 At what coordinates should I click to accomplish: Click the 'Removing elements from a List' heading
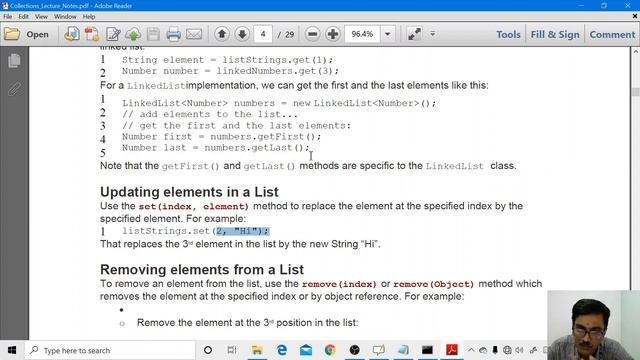[x=202, y=269]
